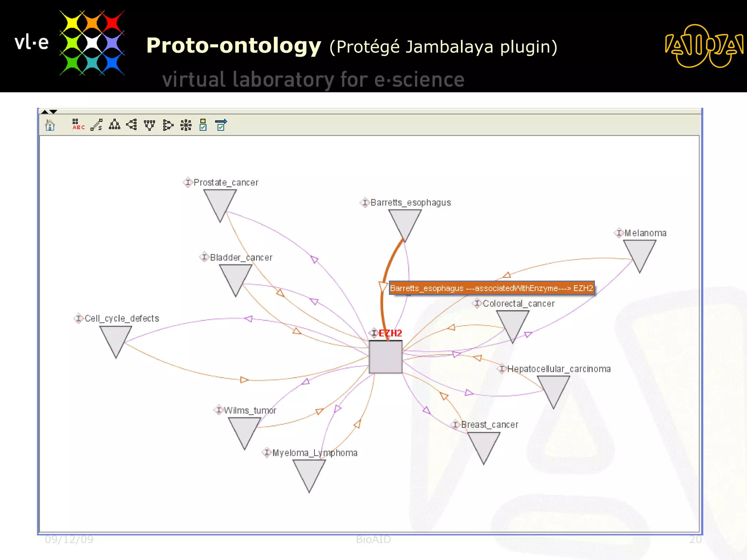Open the arc type filter icon
Viewport: 747px width, 560px height.
(x=221, y=125)
